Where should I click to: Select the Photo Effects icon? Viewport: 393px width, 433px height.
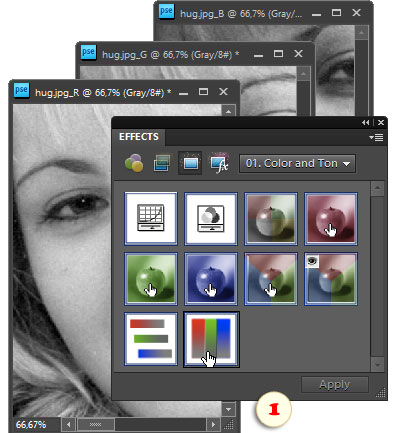pos(190,163)
